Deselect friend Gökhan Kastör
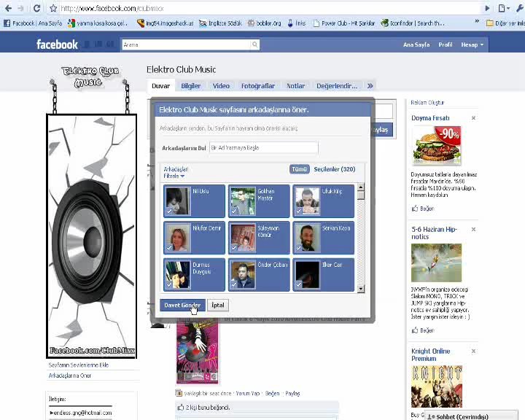The image size is (525, 420). click(259, 201)
